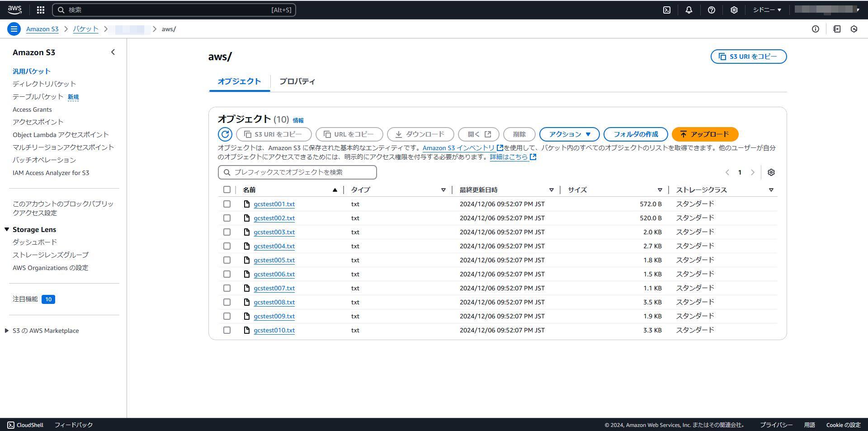Open the 詳細はこちら link

pos(513,157)
